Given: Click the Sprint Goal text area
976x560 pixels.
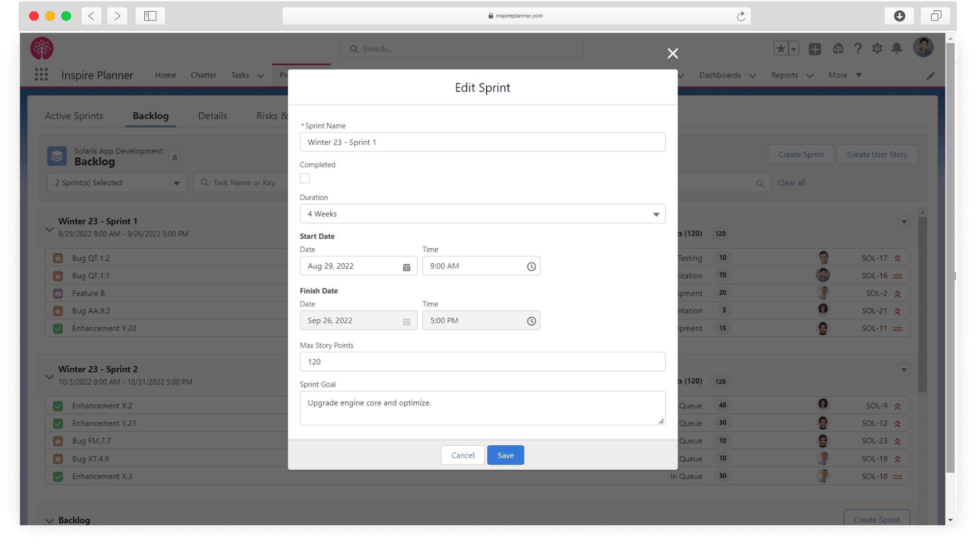Looking at the screenshot, I should click(482, 408).
